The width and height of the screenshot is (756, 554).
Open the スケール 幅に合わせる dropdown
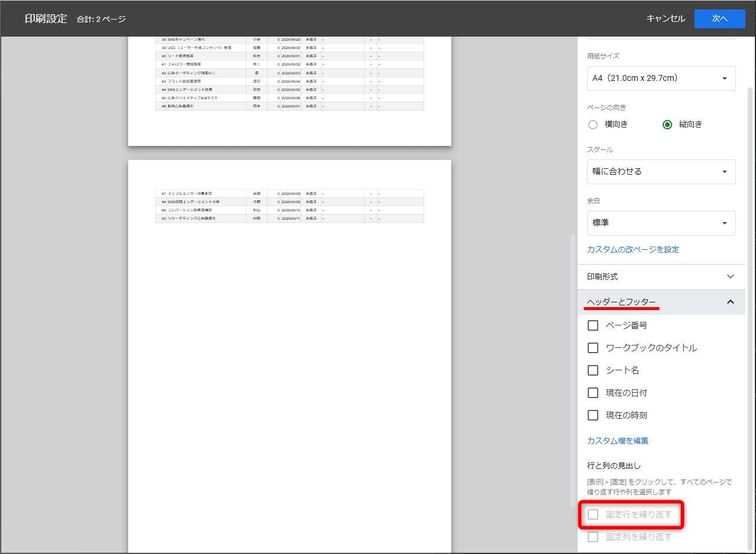661,171
